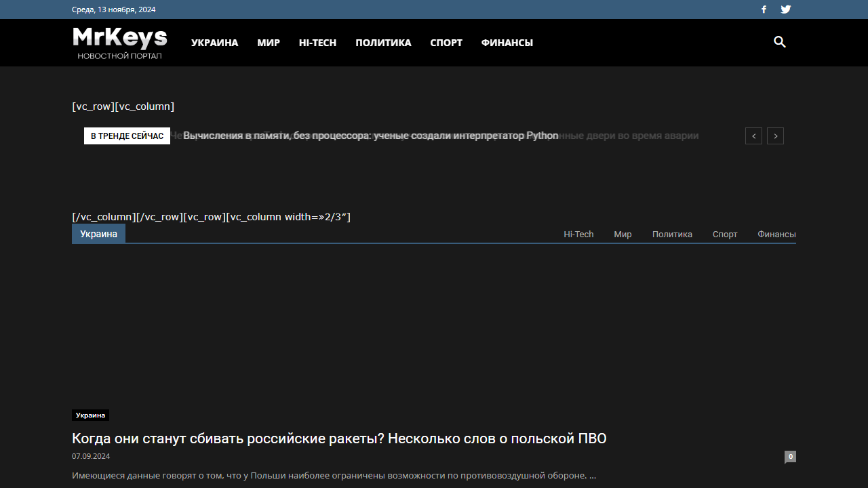The image size is (868, 488).
Task: Open the Мир main menu section
Action: [x=269, y=43]
